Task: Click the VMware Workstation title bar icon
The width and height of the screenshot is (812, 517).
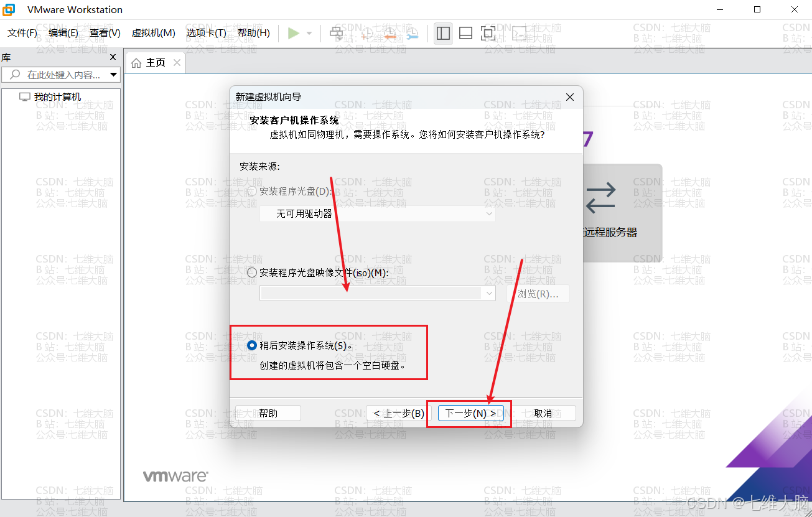Action: pos(9,9)
